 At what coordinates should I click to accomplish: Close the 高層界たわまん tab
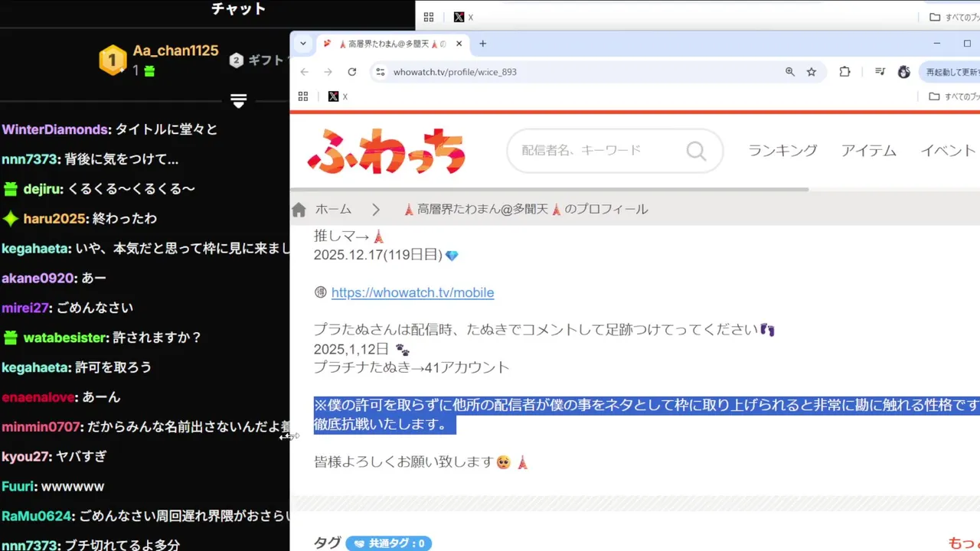(x=459, y=44)
